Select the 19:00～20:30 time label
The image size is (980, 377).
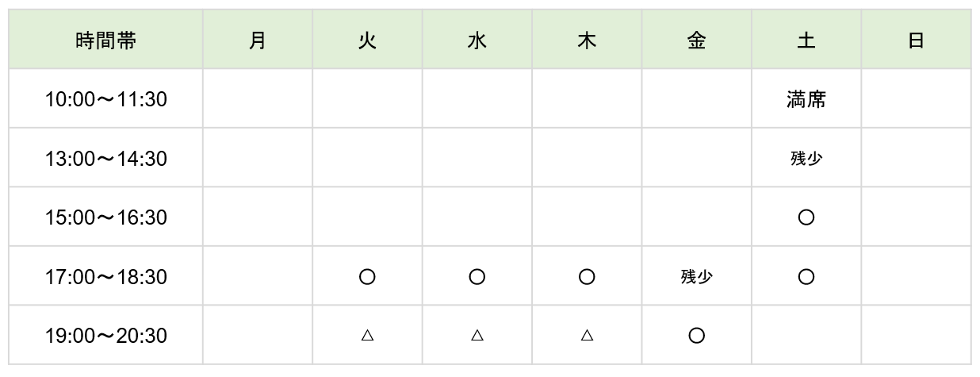click(x=105, y=336)
